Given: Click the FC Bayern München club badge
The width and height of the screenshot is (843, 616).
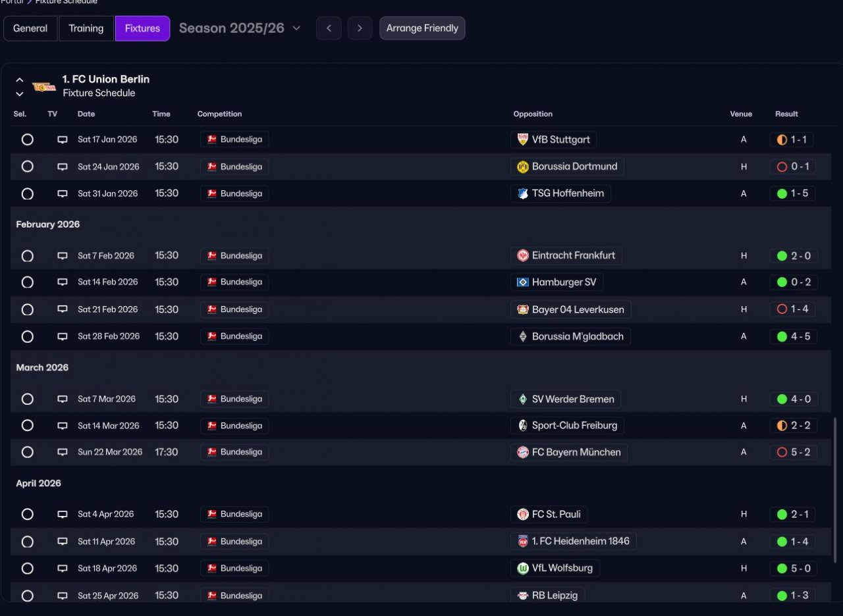Looking at the screenshot, I should tap(523, 452).
